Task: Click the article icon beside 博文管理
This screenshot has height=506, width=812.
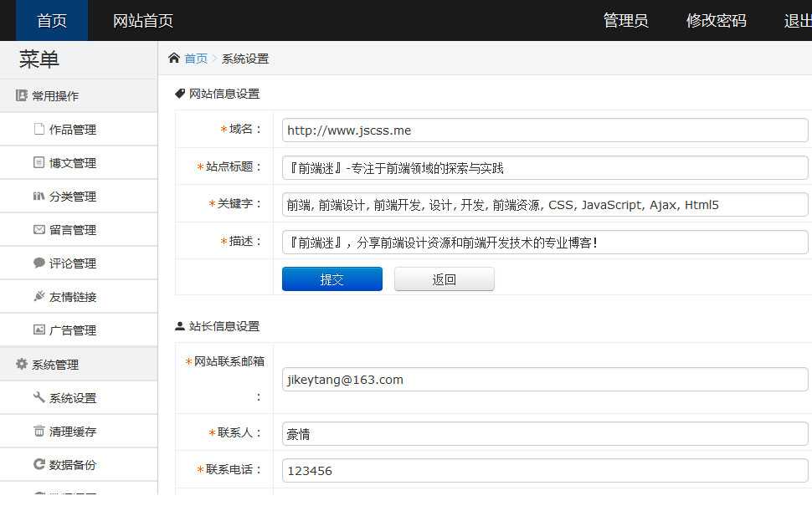Action: point(39,162)
